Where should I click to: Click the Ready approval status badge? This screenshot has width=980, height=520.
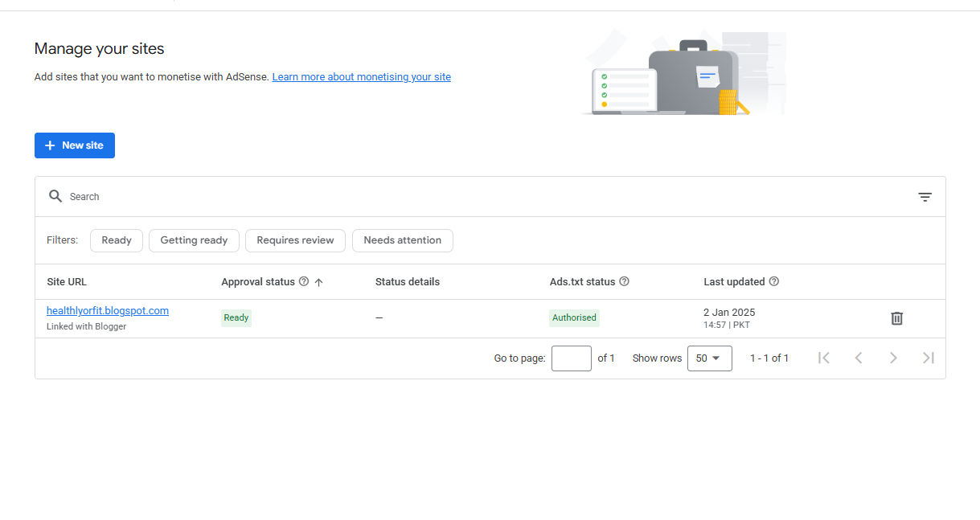[x=236, y=317]
